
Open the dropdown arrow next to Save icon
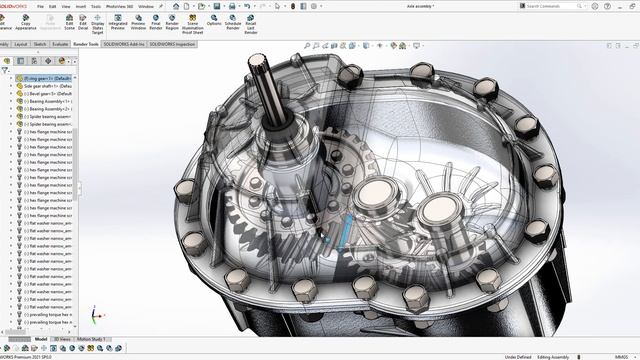pyautogui.click(x=223, y=6)
